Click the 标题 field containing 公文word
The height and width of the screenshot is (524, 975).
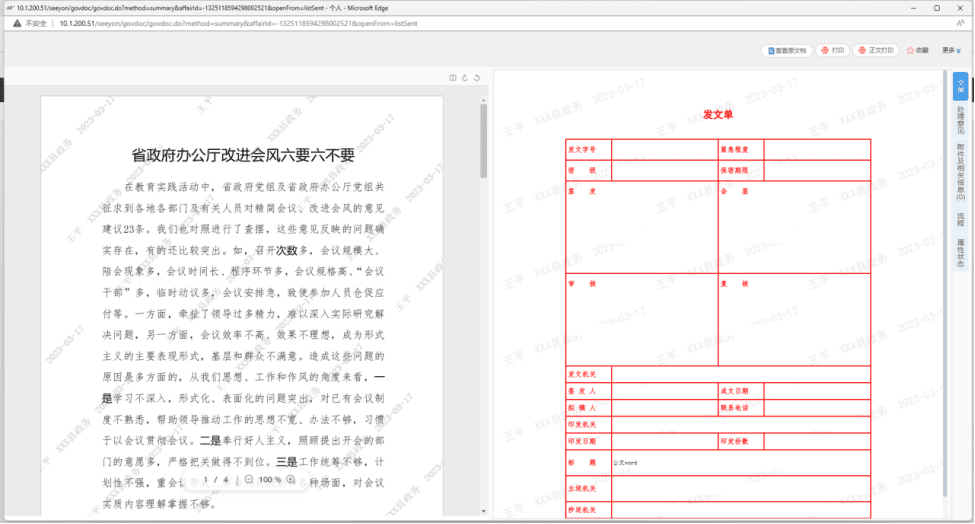741,462
